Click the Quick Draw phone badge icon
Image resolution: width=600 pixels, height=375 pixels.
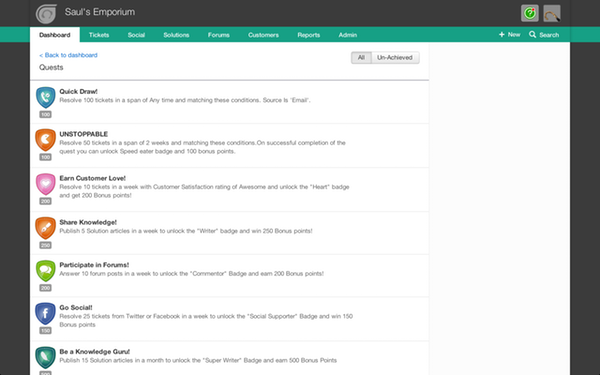tap(46, 97)
